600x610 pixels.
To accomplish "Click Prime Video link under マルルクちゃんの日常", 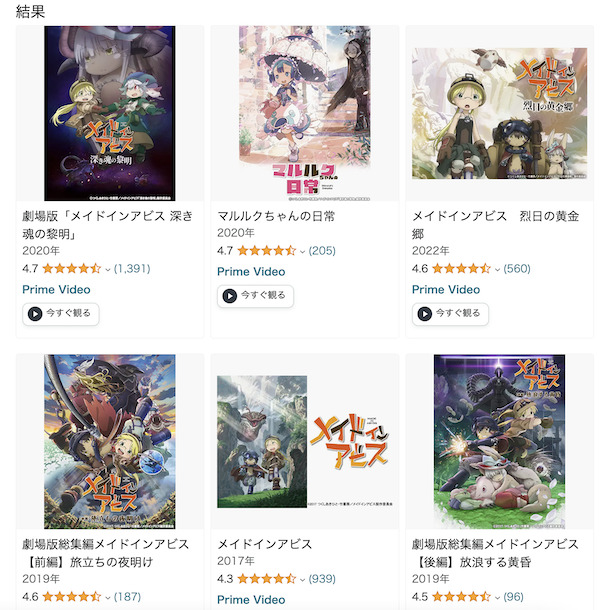I will point(251,272).
